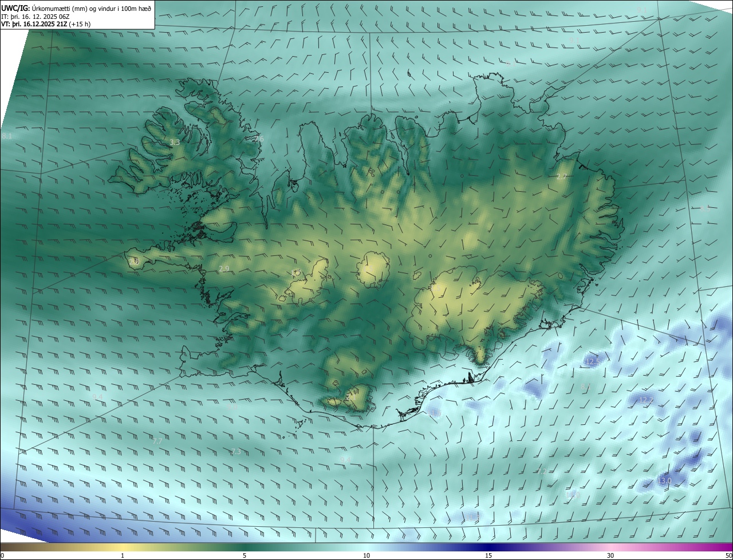
Task: Click the 12.2 value in the southeast sea
Action: [646, 400]
